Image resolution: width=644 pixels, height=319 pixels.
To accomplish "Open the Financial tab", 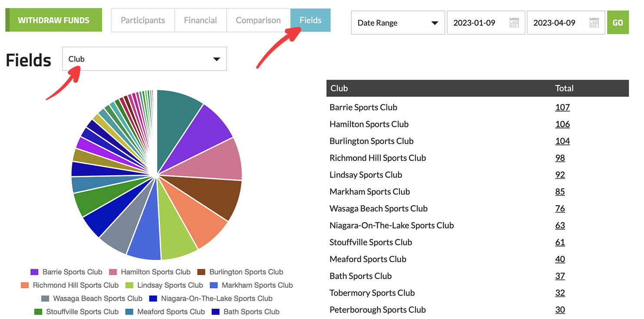I will 200,20.
